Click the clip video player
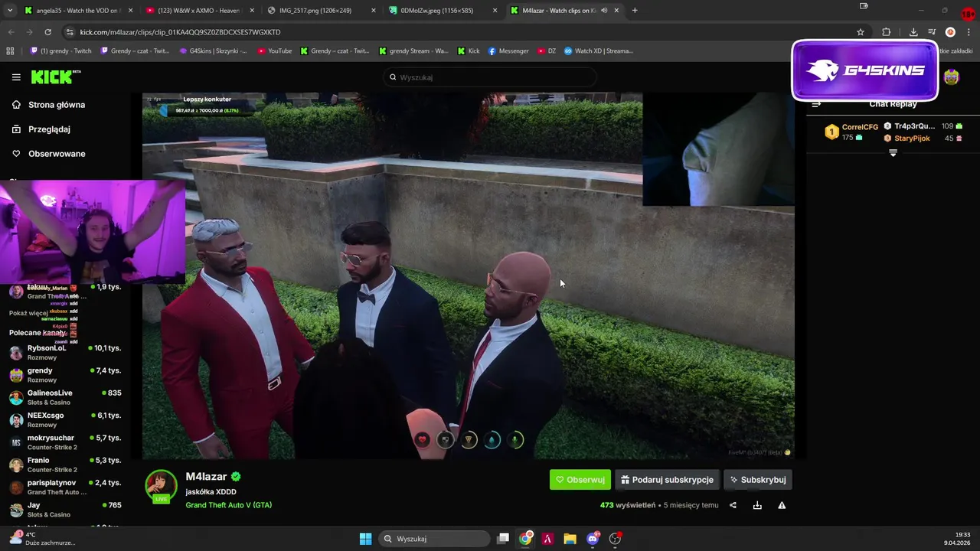The width and height of the screenshot is (980, 551). click(468, 275)
